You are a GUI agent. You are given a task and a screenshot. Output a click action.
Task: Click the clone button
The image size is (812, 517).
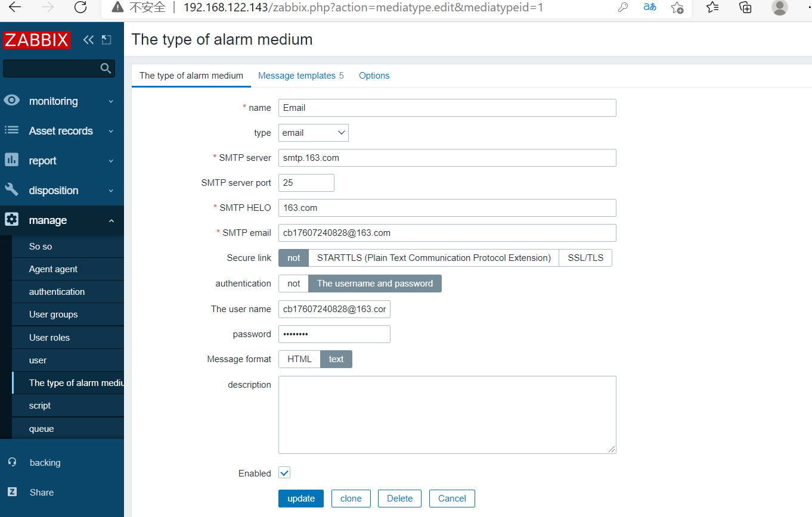pyautogui.click(x=351, y=499)
